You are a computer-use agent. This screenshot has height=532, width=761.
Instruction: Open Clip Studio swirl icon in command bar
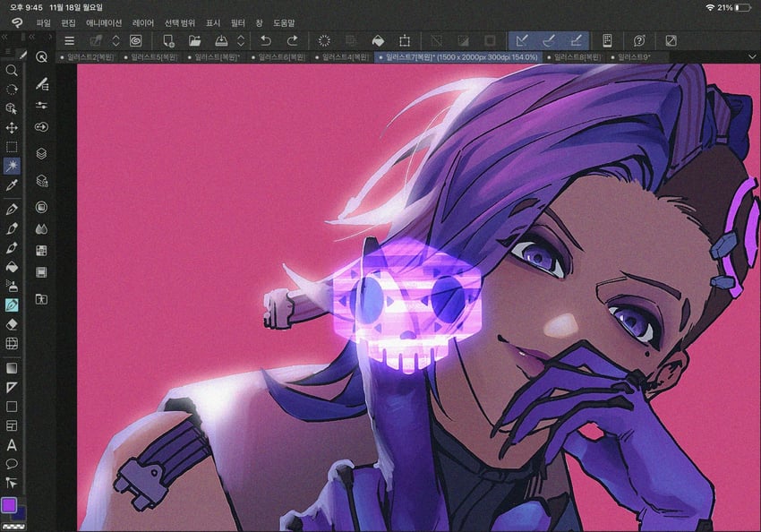pyautogui.click(x=136, y=41)
